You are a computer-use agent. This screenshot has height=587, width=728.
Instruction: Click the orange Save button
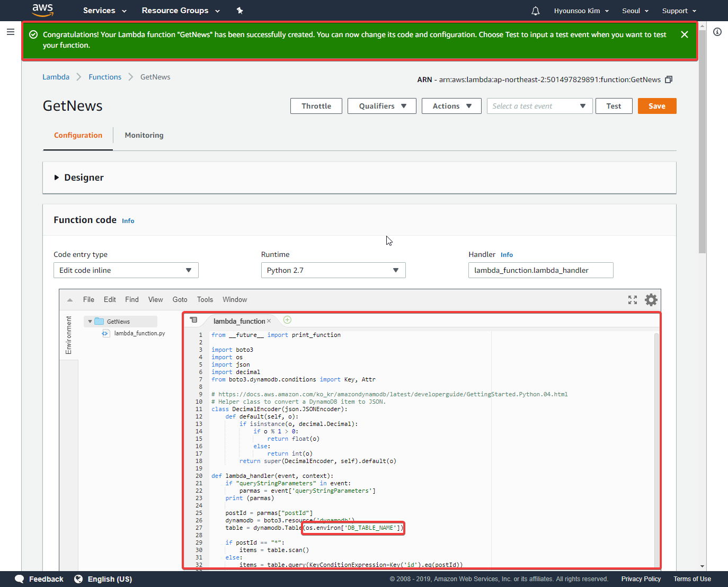click(657, 106)
